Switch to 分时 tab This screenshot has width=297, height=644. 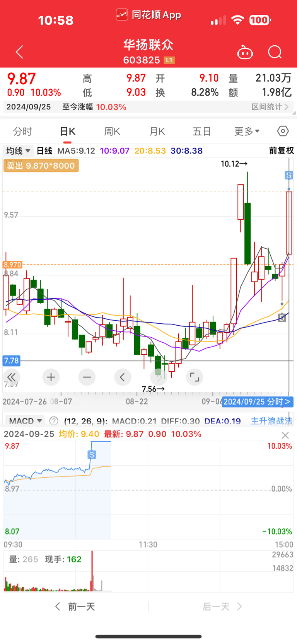click(x=22, y=132)
